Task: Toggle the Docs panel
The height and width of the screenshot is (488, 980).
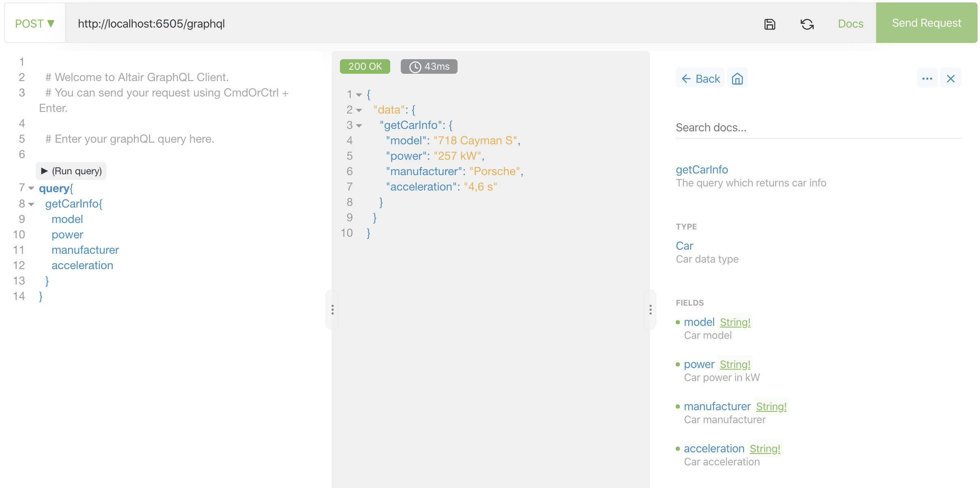Action: [850, 24]
